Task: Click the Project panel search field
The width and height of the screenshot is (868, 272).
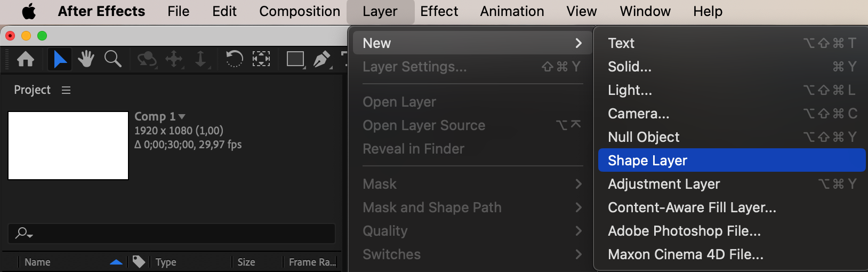Action: pyautogui.click(x=172, y=234)
